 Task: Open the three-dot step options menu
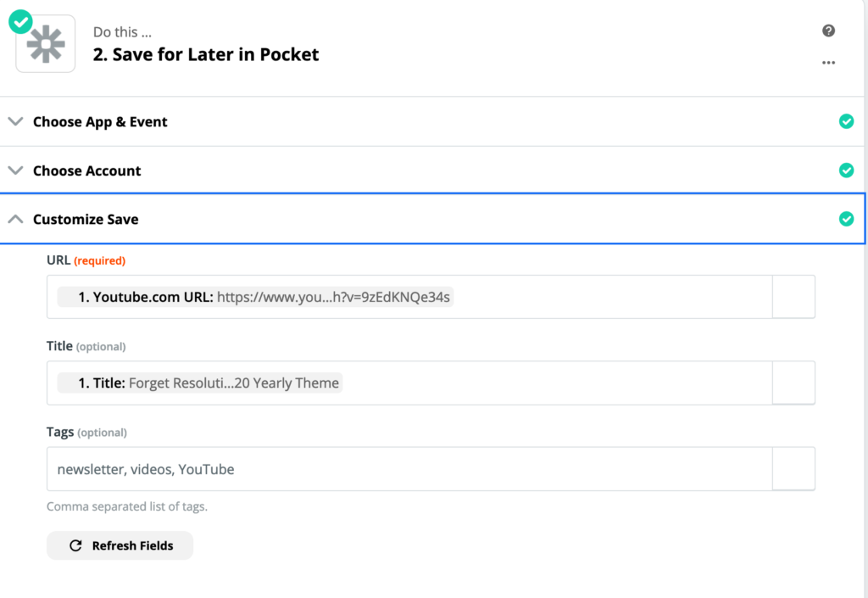[x=828, y=62]
